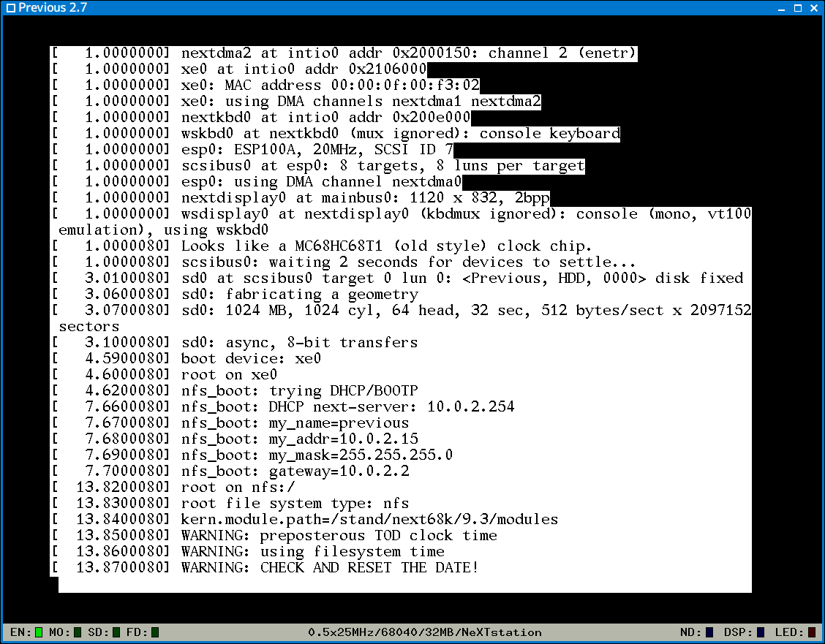Screen dimensions: 825x644
Task: Click the WARNING: using filesystem time line
Action: point(248,551)
